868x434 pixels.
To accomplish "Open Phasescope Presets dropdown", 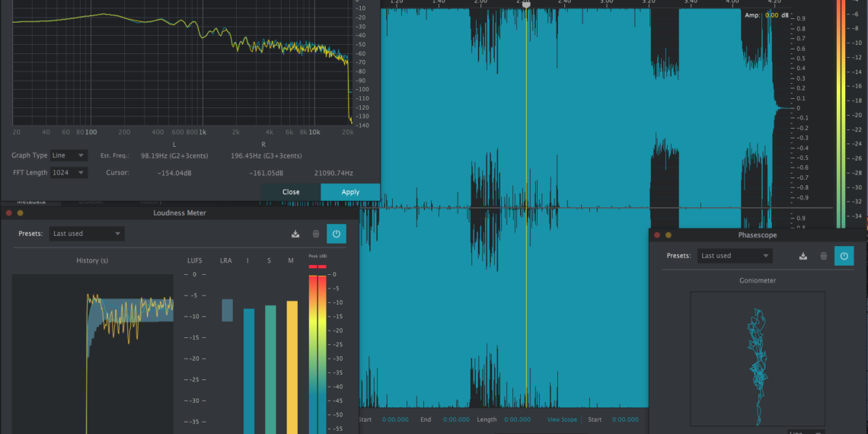I will 734,256.
